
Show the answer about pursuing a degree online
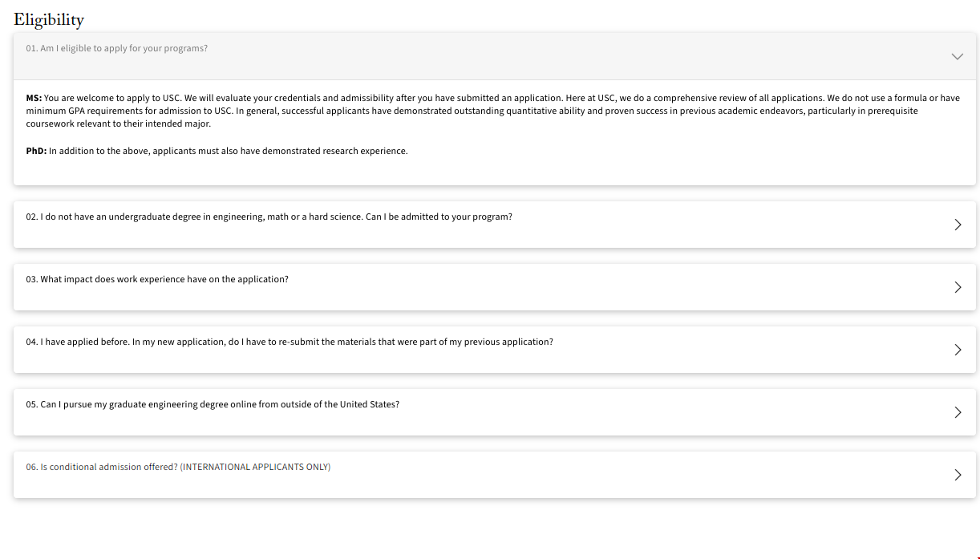click(x=213, y=404)
